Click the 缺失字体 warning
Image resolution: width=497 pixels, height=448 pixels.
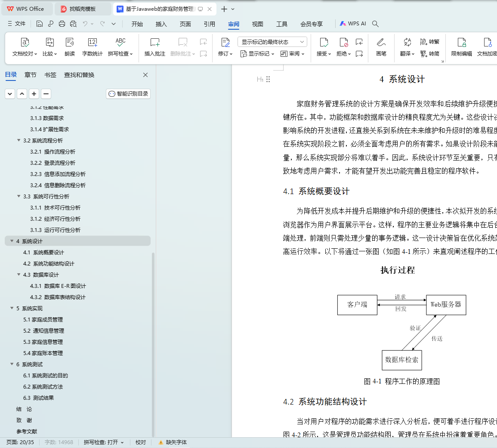pos(173,442)
